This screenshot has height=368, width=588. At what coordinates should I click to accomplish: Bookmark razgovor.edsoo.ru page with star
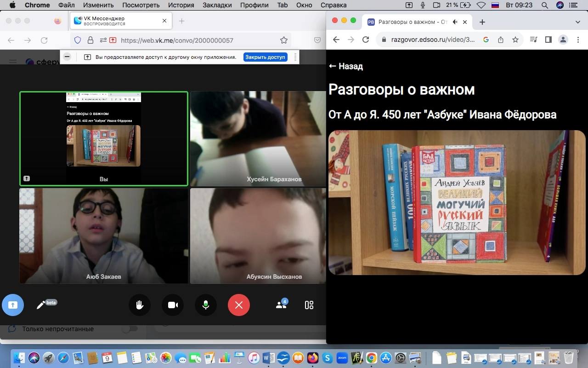pos(515,40)
